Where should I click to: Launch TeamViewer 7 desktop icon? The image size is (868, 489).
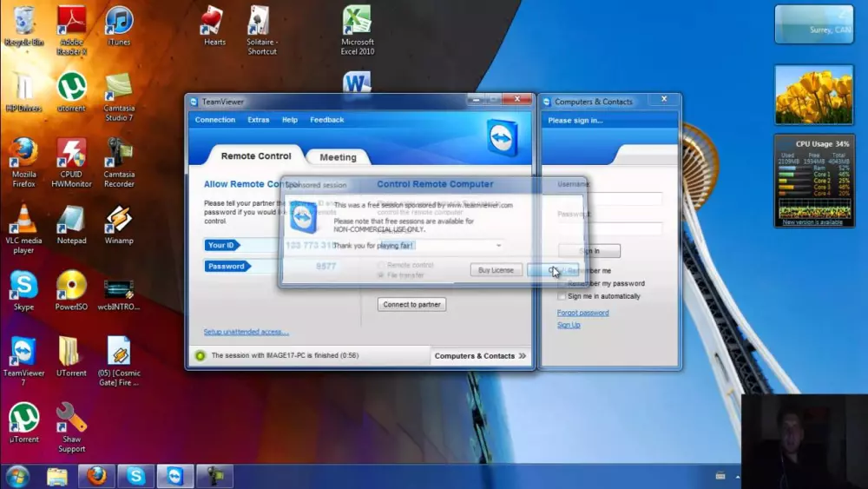click(23, 360)
